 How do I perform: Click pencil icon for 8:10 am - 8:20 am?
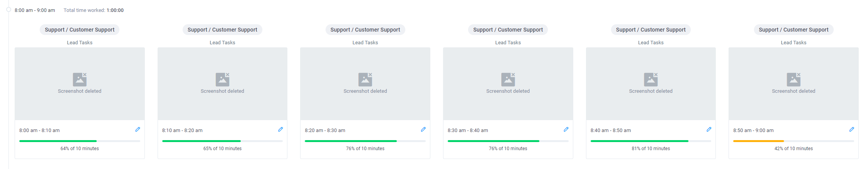point(280,130)
